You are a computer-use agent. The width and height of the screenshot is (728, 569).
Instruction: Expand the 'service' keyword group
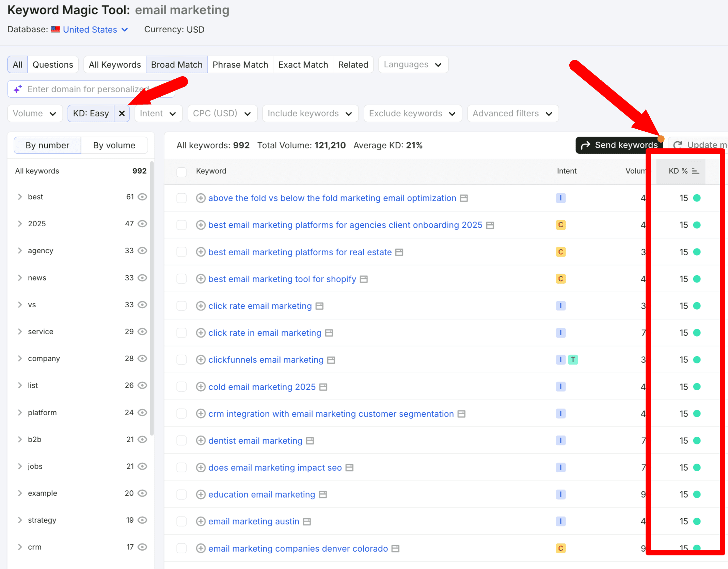pos(20,331)
